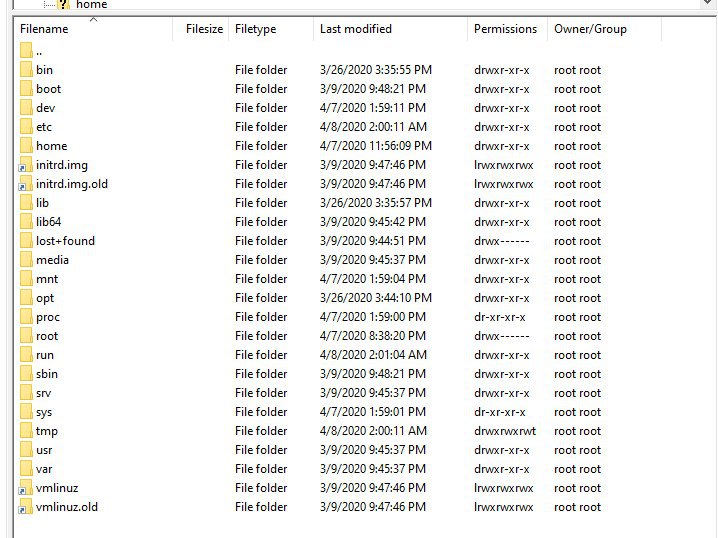
Task: Click date '3/26/2020 3:44:10 PM'
Action: point(375,298)
